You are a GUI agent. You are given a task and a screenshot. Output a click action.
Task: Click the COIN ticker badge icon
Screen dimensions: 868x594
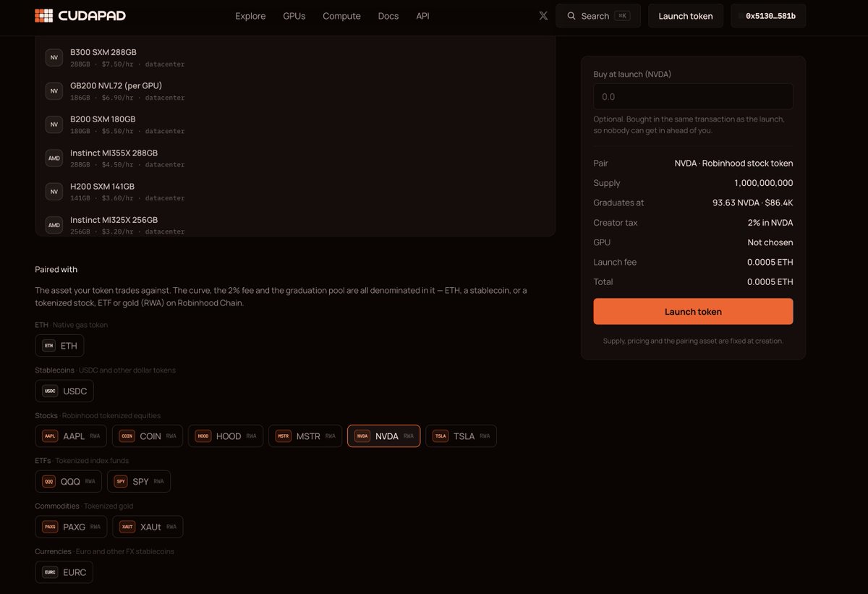(x=127, y=436)
